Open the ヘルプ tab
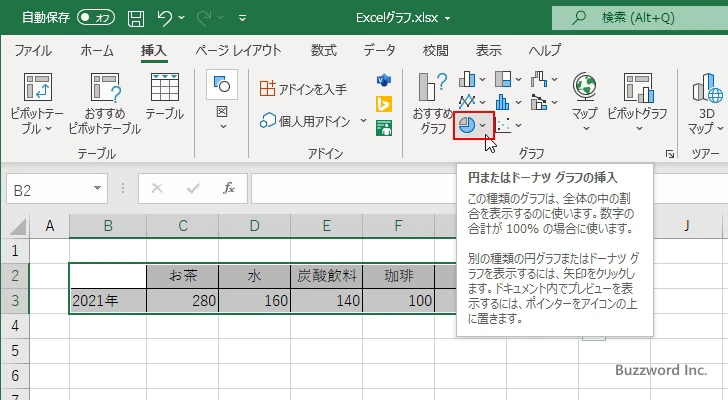728x400 pixels. pos(545,50)
